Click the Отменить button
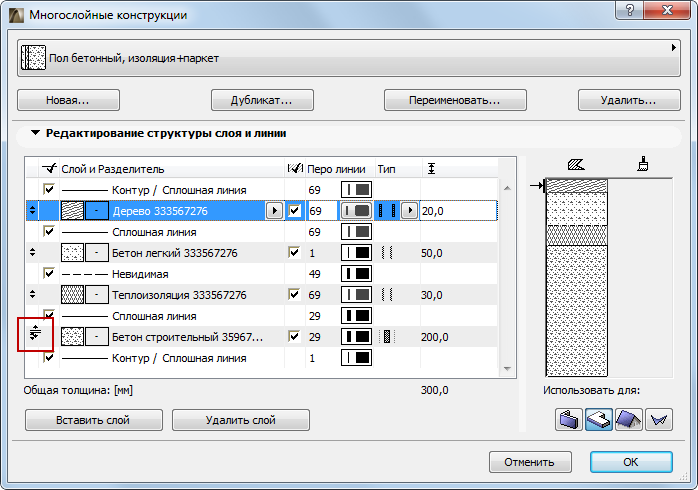This screenshot has width=698, height=490. tap(530, 462)
